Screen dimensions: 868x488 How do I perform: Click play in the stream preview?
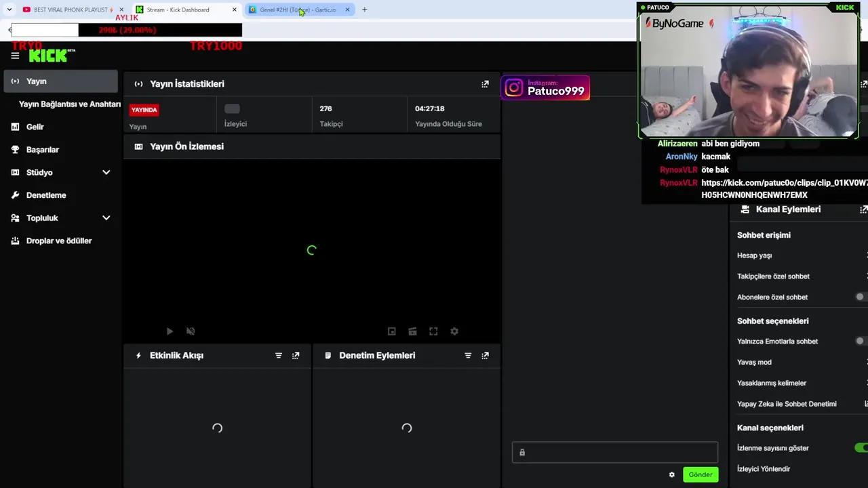[x=170, y=331]
